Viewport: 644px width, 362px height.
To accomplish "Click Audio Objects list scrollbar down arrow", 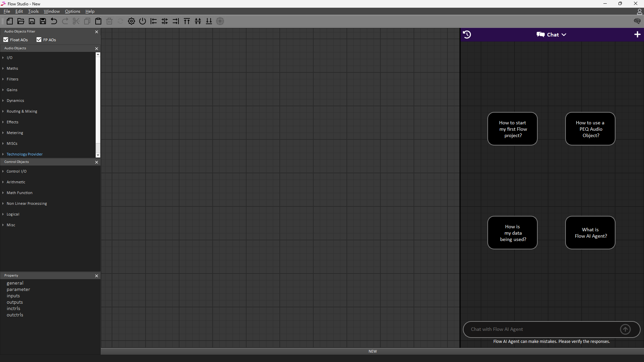I will tap(98, 155).
